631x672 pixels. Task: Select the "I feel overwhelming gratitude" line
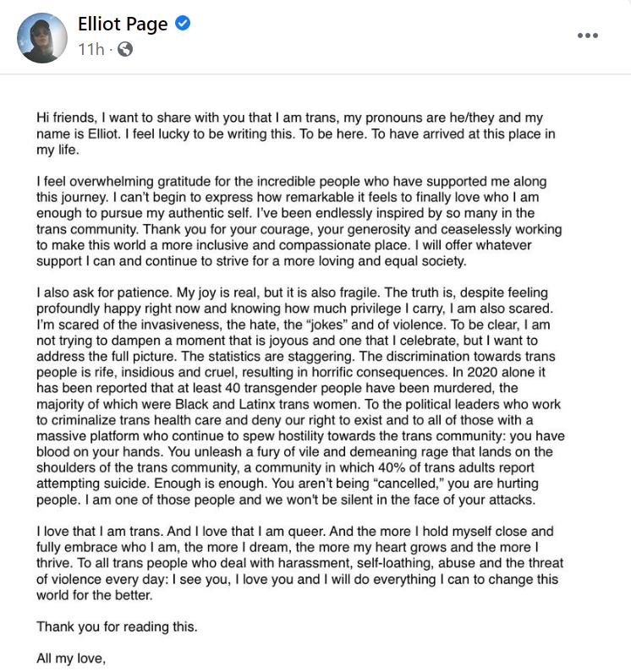point(291,181)
